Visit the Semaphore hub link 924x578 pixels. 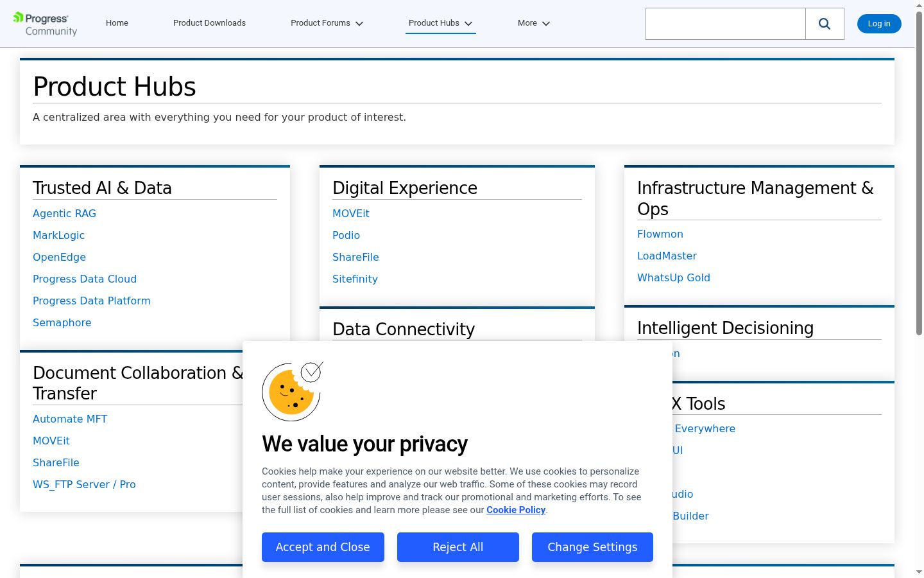point(62,322)
